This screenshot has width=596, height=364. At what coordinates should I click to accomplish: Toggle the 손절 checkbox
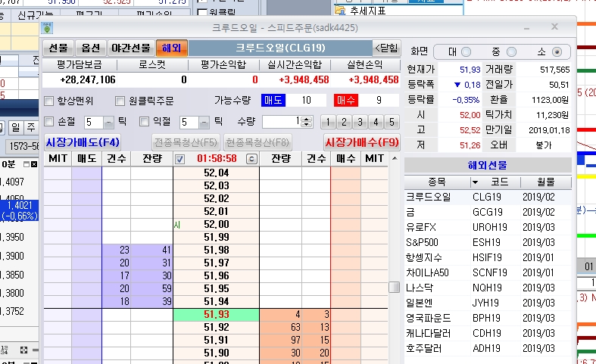point(48,122)
